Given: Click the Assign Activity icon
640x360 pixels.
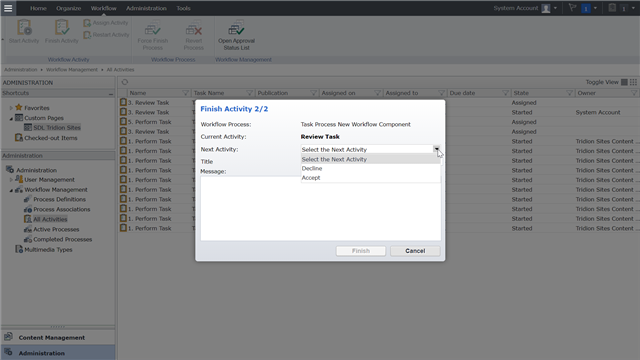Looking at the screenshot, I should coord(87,23).
